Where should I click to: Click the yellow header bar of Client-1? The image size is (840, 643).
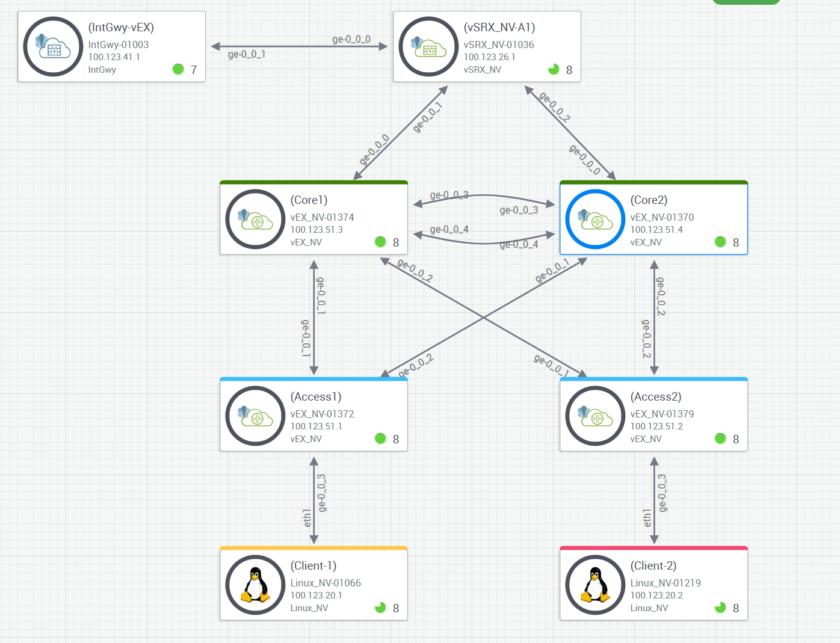pyautogui.click(x=313, y=548)
